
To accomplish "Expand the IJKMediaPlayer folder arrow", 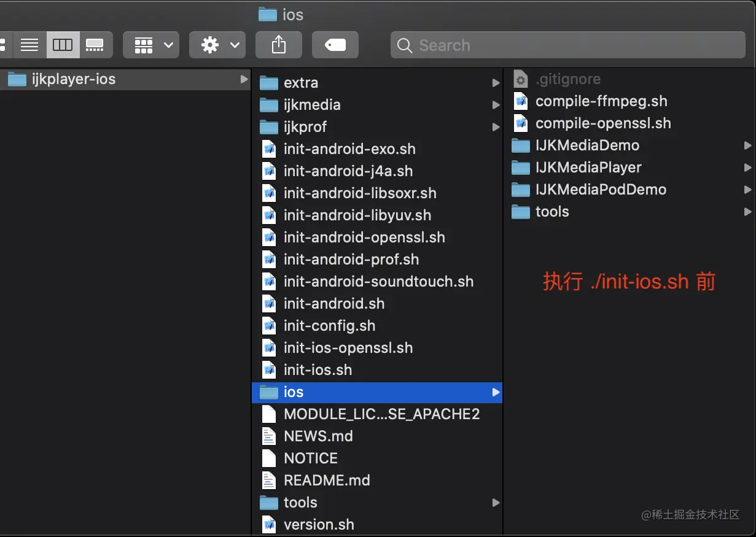I will (x=747, y=168).
